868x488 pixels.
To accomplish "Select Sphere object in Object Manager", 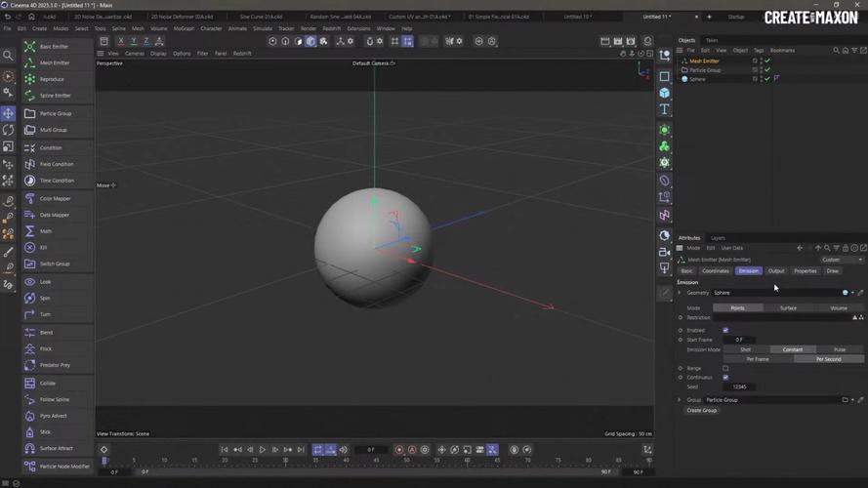I will [697, 79].
